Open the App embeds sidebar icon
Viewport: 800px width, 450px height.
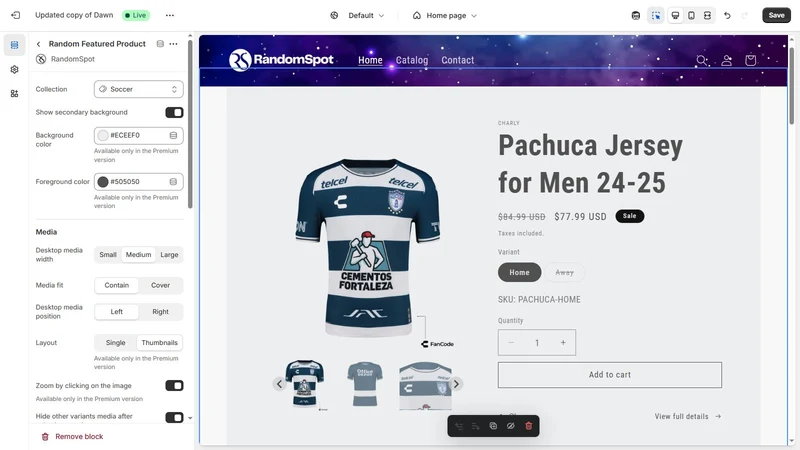click(x=14, y=93)
